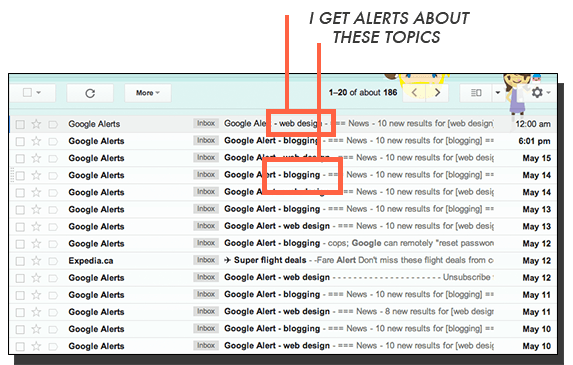This screenshot has height=365, width=573.
Task: Check the May 13 blogging alert row
Action: 20,210
